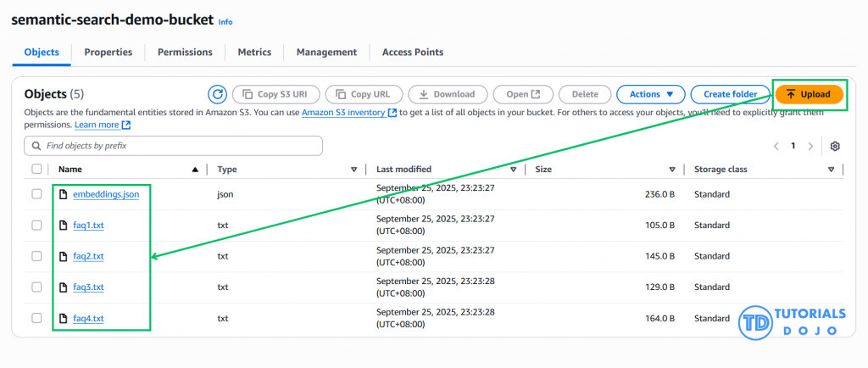Open the Access Points tab
The width and height of the screenshot is (868, 368).
412,53
